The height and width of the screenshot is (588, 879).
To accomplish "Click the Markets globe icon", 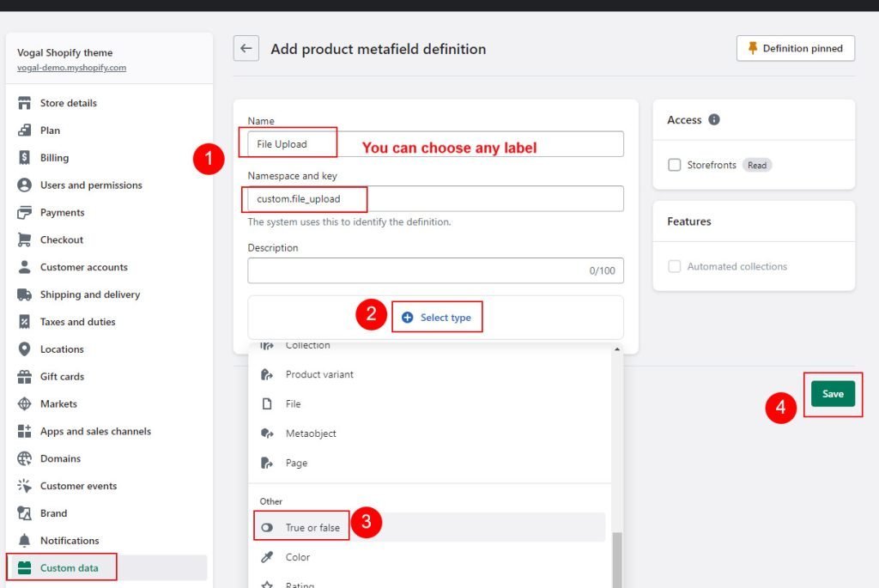I will pyautogui.click(x=24, y=403).
